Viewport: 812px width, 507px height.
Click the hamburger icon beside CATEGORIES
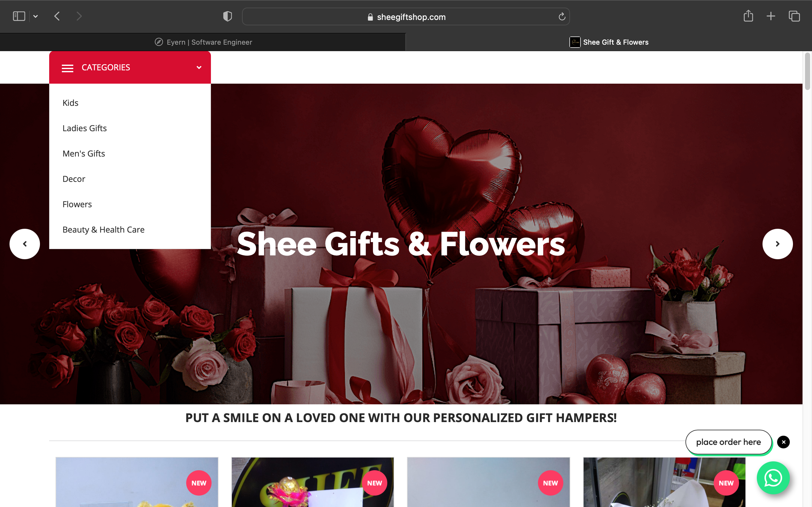pos(68,68)
